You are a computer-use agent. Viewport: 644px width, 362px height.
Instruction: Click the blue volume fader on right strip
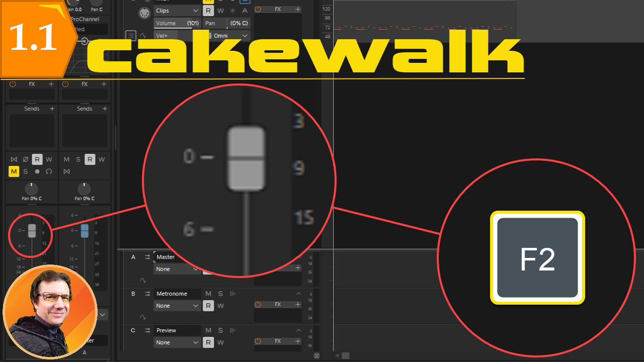point(85,231)
